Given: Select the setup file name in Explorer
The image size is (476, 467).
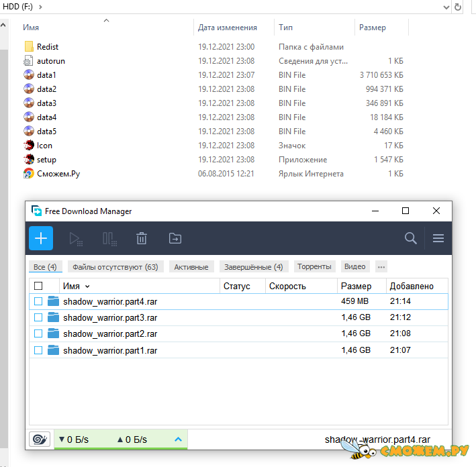Looking at the screenshot, I should (46, 160).
